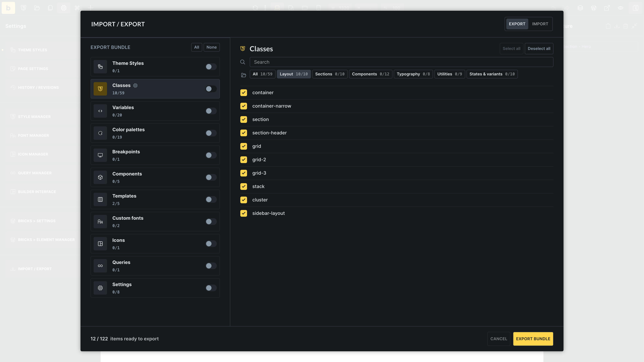
Task: Click the shield icon next to Classes heading
Action: coord(243,48)
